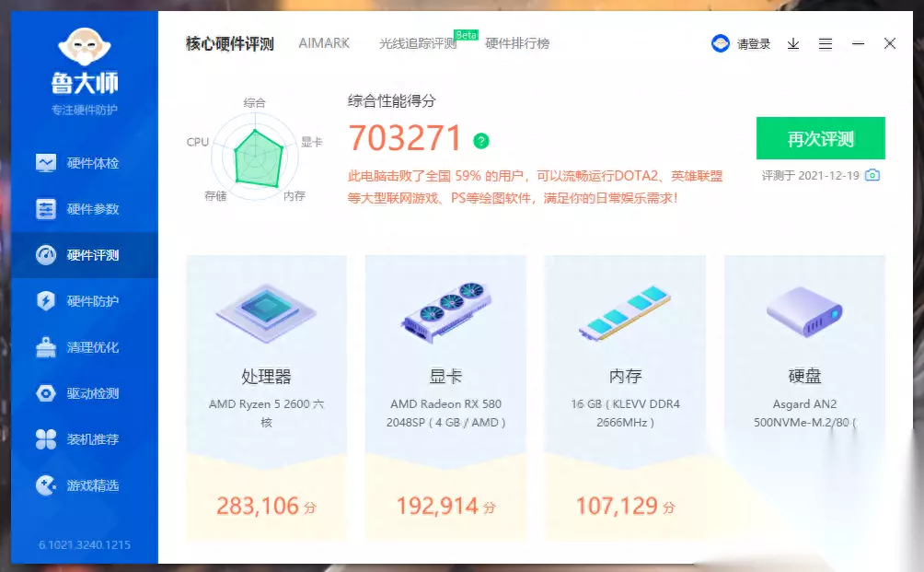924x572 pixels.
Task: Click the login avatar icon
Action: click(x=720, y=43)
